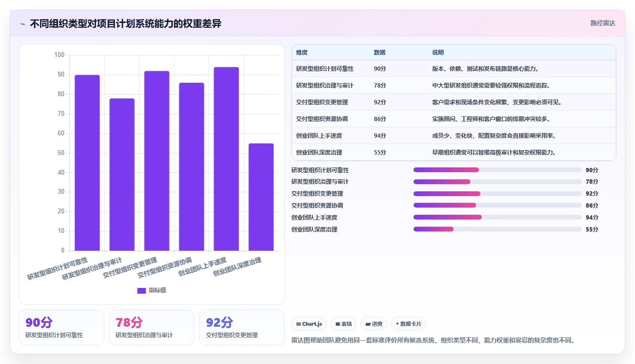Screen dimensions: 635x364
Task: Select the 表格 tag chip
Action: pyautogui.click(x=344, y=324)
